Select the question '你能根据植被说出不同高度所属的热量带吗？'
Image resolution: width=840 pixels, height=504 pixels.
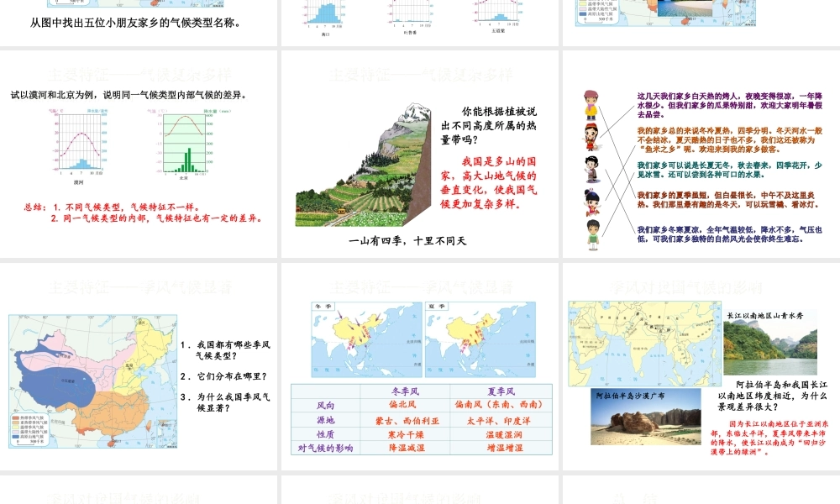(x=489, y=125)
